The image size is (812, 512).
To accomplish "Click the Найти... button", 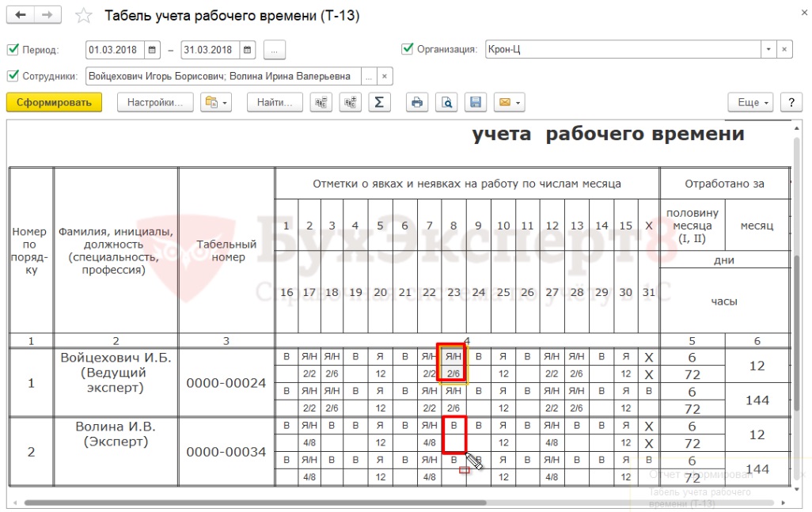I will (275, 102).
